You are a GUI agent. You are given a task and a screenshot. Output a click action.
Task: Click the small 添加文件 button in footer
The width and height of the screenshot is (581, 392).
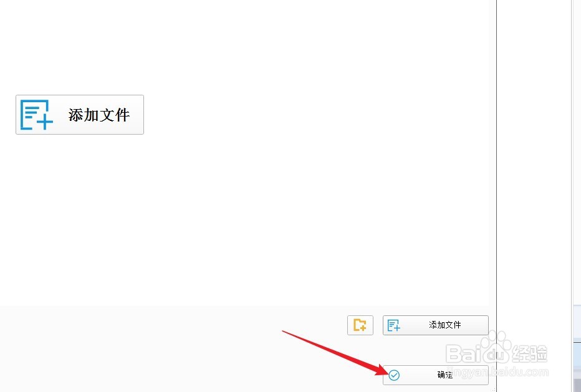435,325
